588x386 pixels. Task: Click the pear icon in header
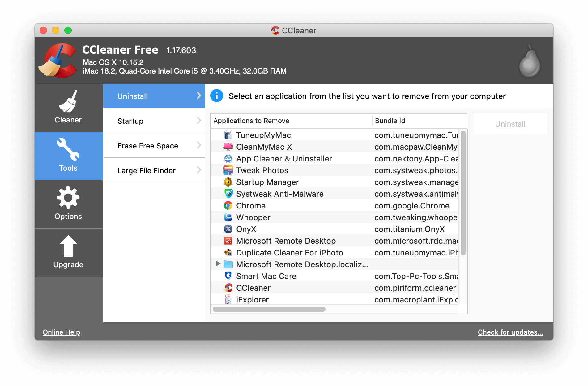[530, 61]
